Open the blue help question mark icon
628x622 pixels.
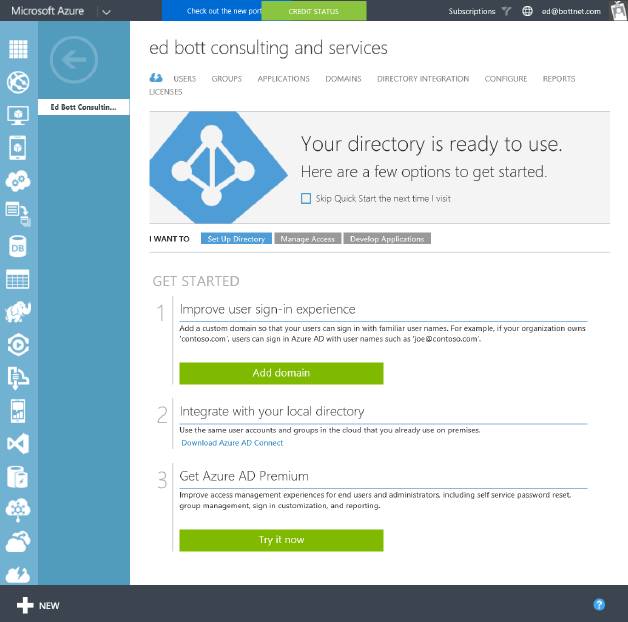click(599, 604)
